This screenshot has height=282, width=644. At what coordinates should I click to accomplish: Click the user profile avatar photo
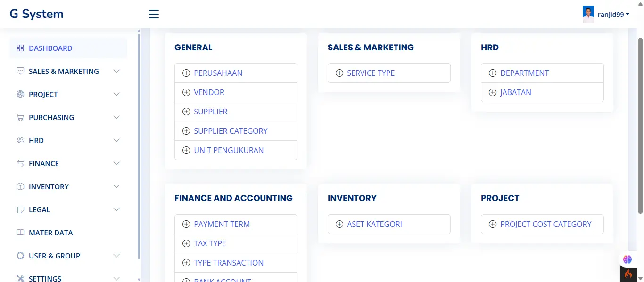588,14
